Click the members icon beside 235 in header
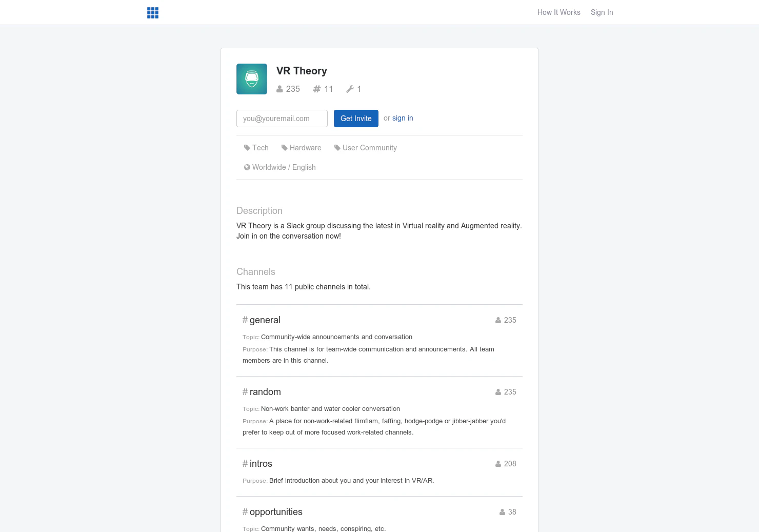This screenshot has width=759, height=532. click(279, 89)
